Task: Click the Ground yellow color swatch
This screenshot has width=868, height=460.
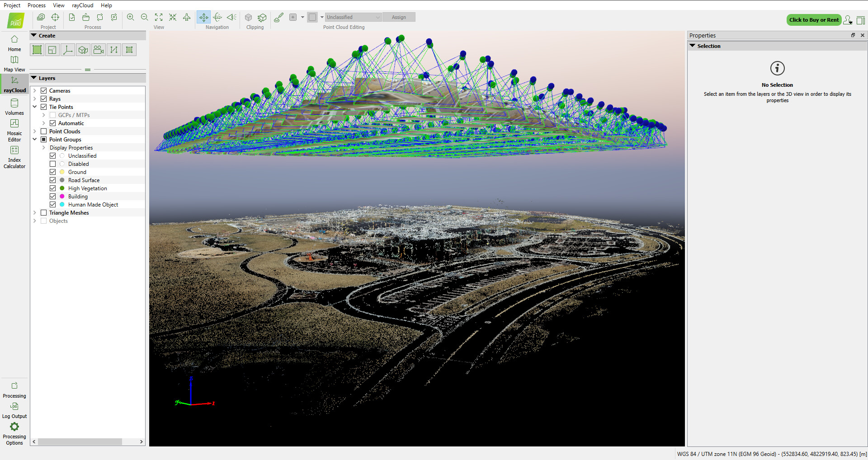Action: click(62, 172)
